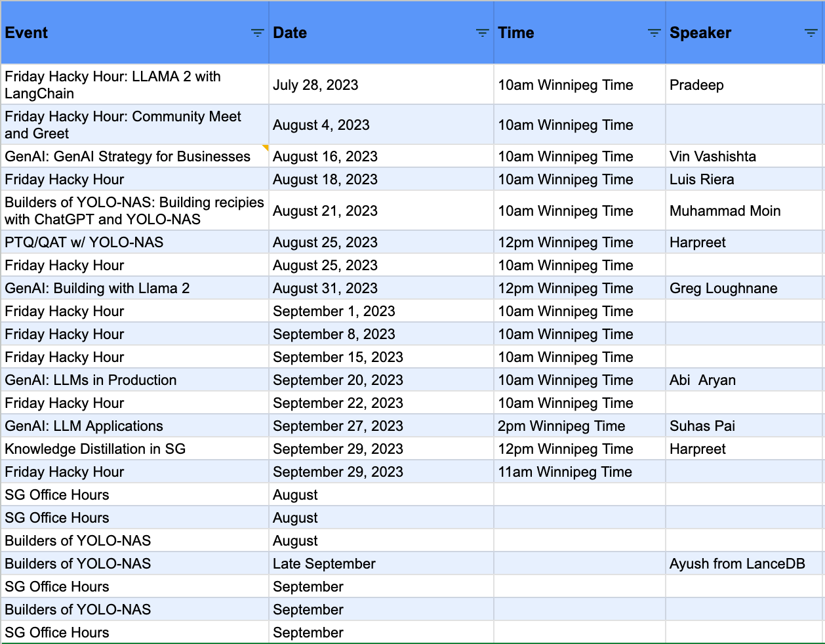825x644 pixels.
Task: Select the 'GenAI: Building with Llama 2' cell
Action: tap(135, 288)
